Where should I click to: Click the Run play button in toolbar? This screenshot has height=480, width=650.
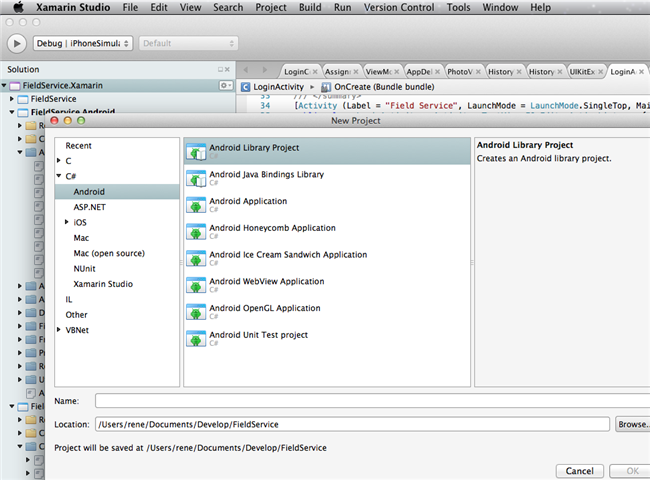(x=17, y=43)
